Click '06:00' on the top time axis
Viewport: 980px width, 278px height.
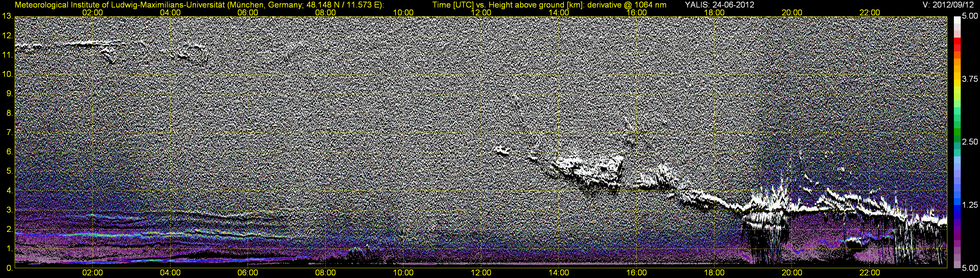(248, 12)
